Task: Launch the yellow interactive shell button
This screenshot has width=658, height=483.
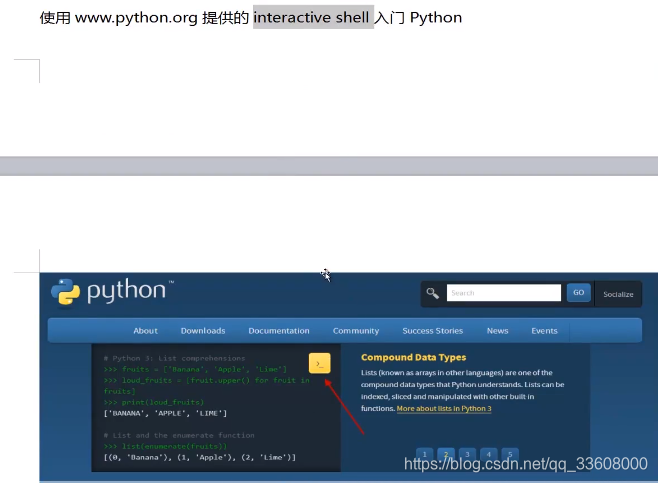Action: [319, 363]
